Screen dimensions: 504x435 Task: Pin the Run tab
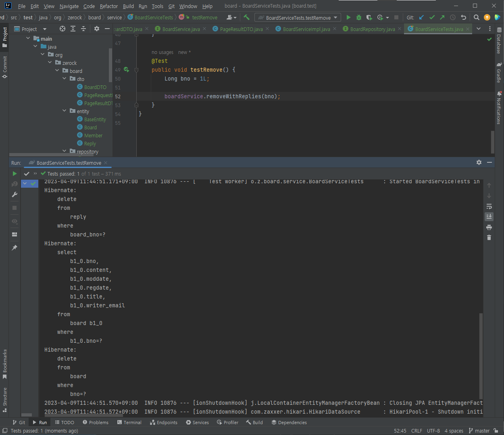[15, 248]
